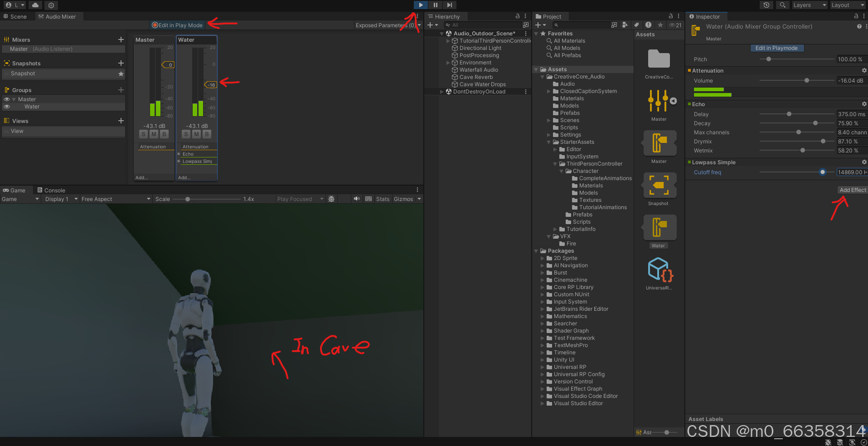Mute audio with Game view speaker icon
The image size is (868, 446).
click(x=357, y=199)
